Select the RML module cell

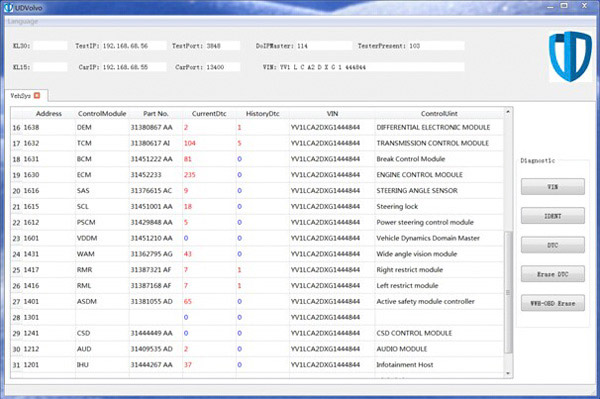(x=102, y=286)
